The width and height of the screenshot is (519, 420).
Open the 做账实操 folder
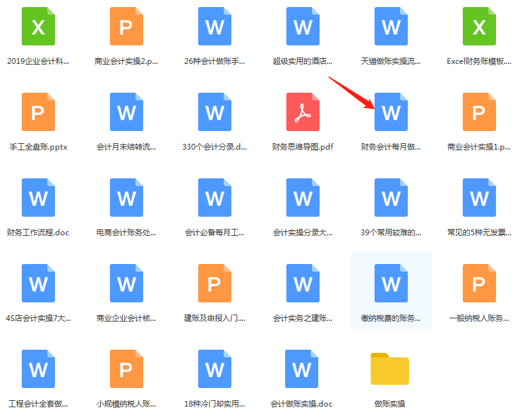391,368
